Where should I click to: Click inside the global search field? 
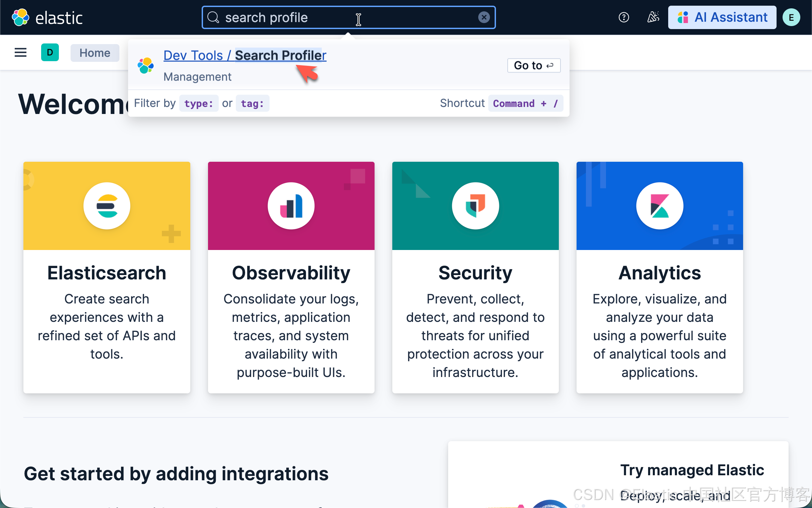click(336, 17)
